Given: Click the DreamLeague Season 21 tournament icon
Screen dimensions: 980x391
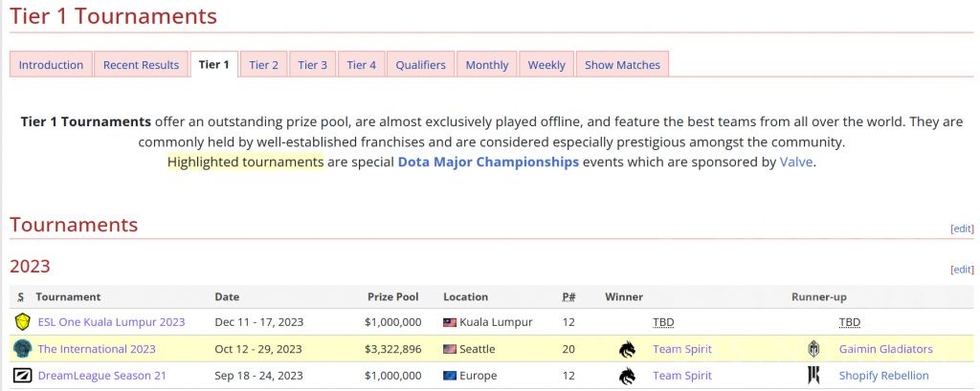Looking at the screenshot, I should coord(22,376).
